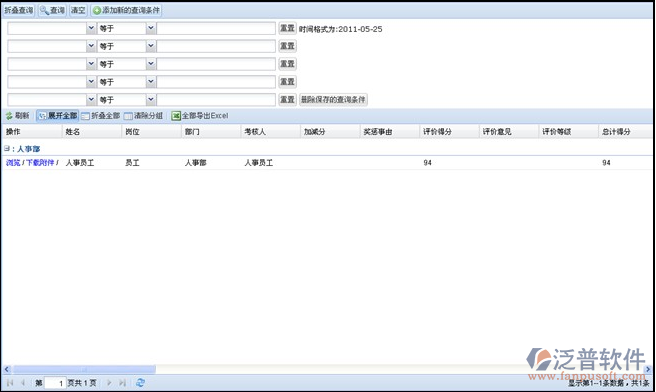Export everything via 全部导出Excel icon

tap(200, 115)
